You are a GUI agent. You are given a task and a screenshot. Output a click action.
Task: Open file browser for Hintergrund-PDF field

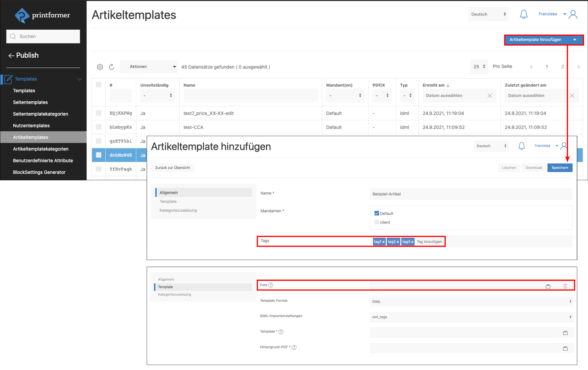click(565, 349)
